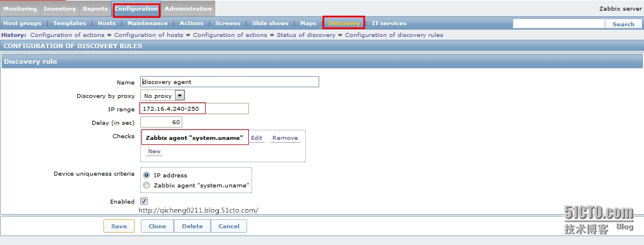Open the Monitoring tab
Screen dimensions: 644x245
coord(20,8)
